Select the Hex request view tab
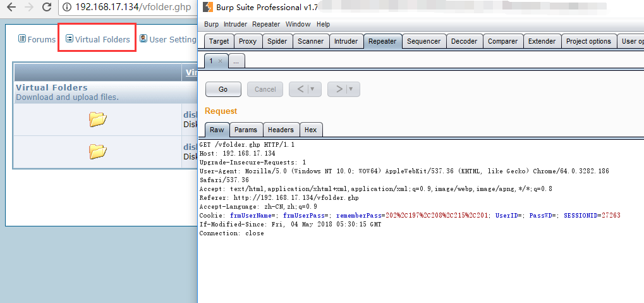 point(310,130)
